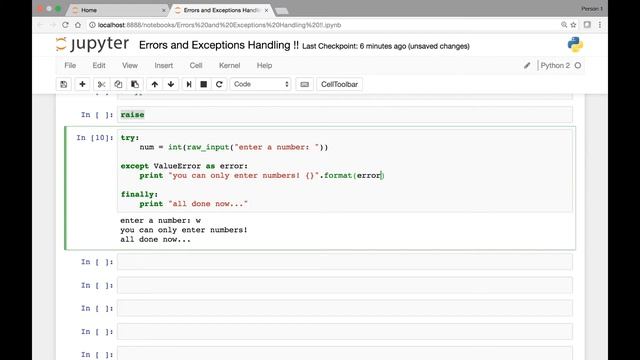The image size is (640, 360).
Task: Select the Errors and Exceptions Handling tab
Action: click(222, 10)
